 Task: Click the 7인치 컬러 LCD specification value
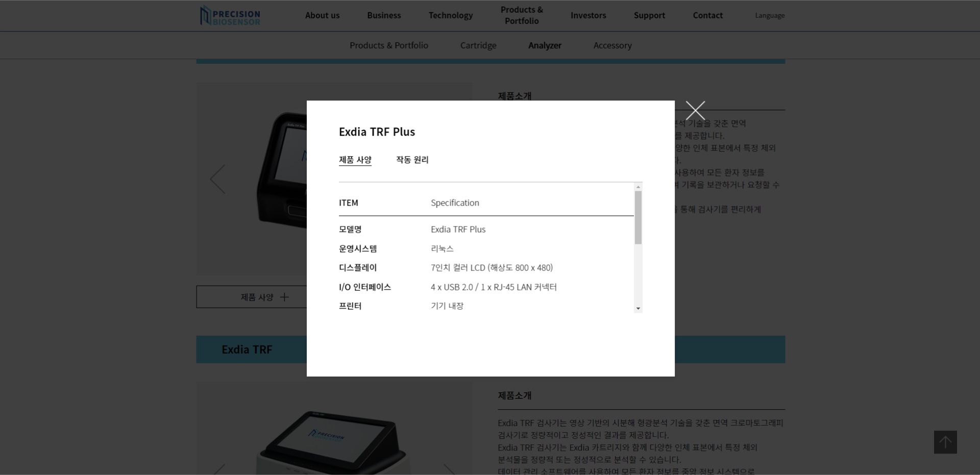point(492,268)
